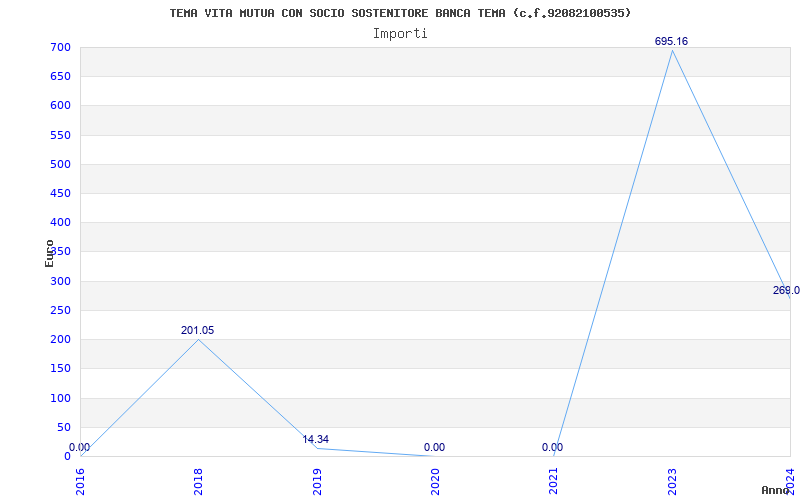This screenshot has width=800, height=500.
Task: Click the 600 y-axis tick label
Action: pyautogui.click(x=60, y=106)
